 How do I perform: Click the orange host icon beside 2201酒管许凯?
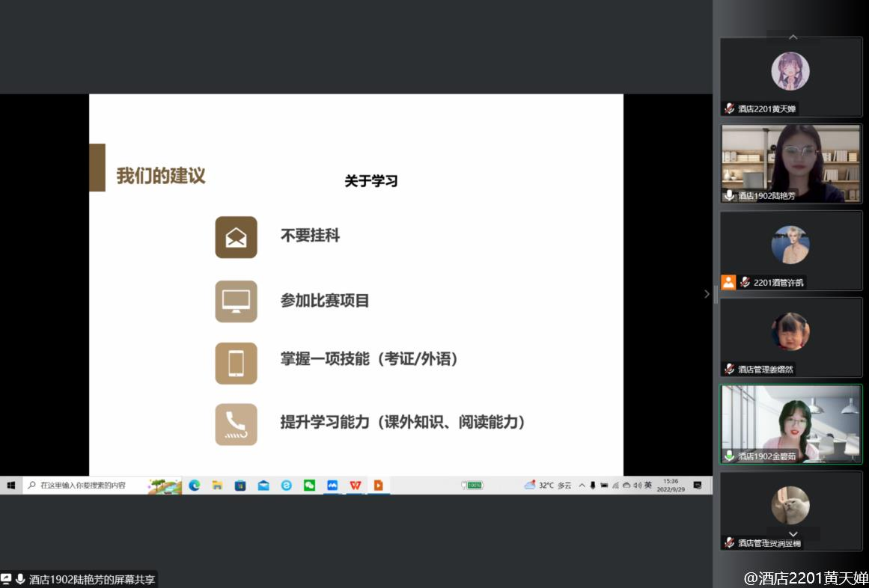point(728,282)
